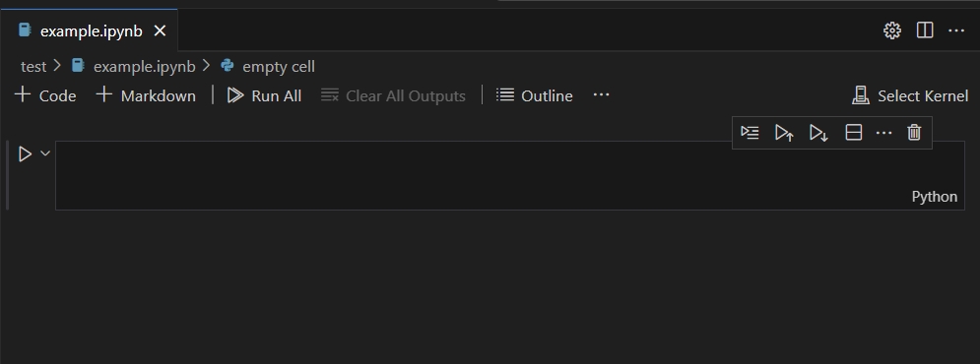The width and height of the screenshot is (980, 364).
Task: Open run options dropdown beside cell
Action: tap(45, 152)
